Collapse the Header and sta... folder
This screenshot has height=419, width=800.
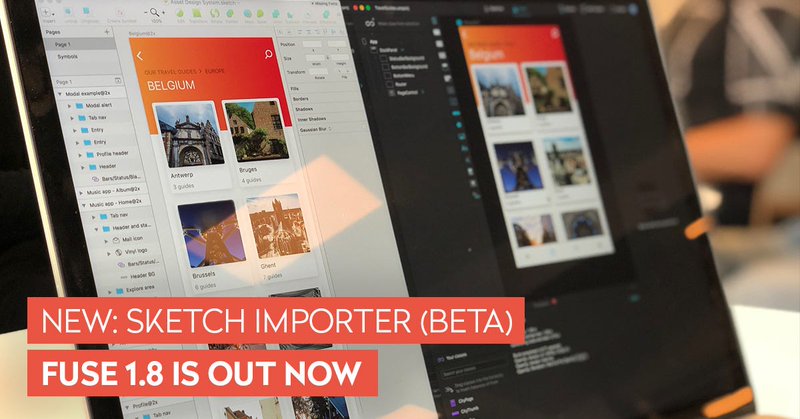(x=96, y=230)
